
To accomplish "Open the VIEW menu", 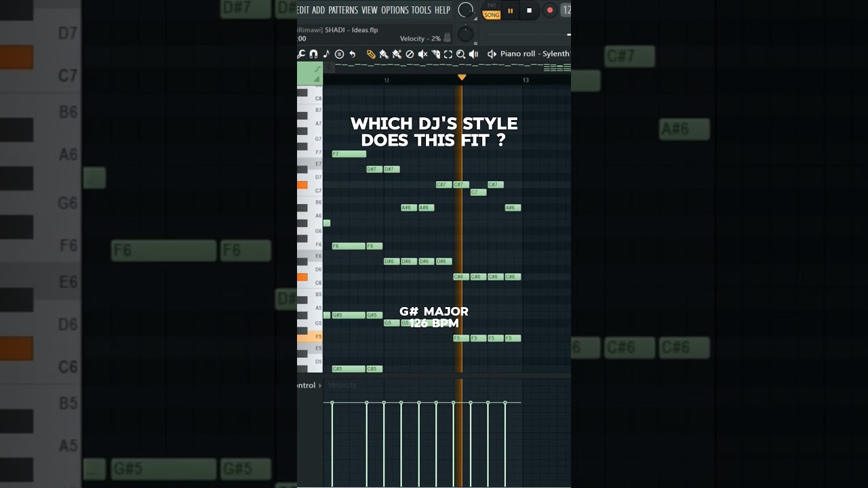I will point(370,10).
